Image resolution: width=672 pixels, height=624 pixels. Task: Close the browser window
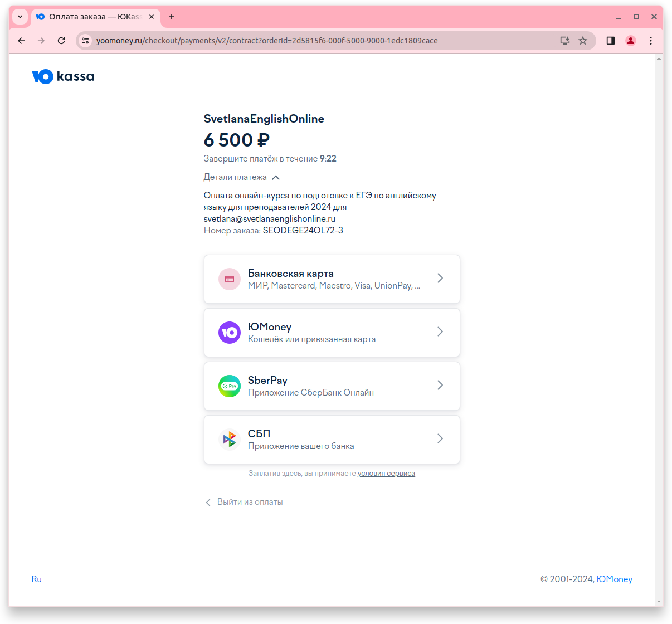pos(654,17)
